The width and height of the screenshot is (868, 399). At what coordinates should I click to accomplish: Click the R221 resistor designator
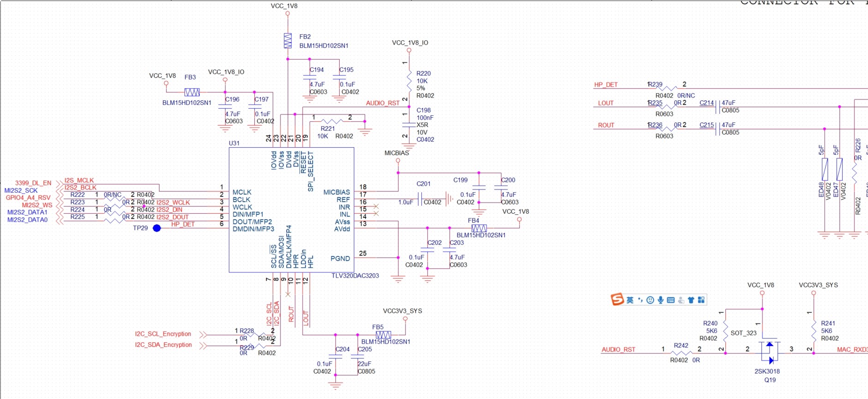[x=328, y=128]
